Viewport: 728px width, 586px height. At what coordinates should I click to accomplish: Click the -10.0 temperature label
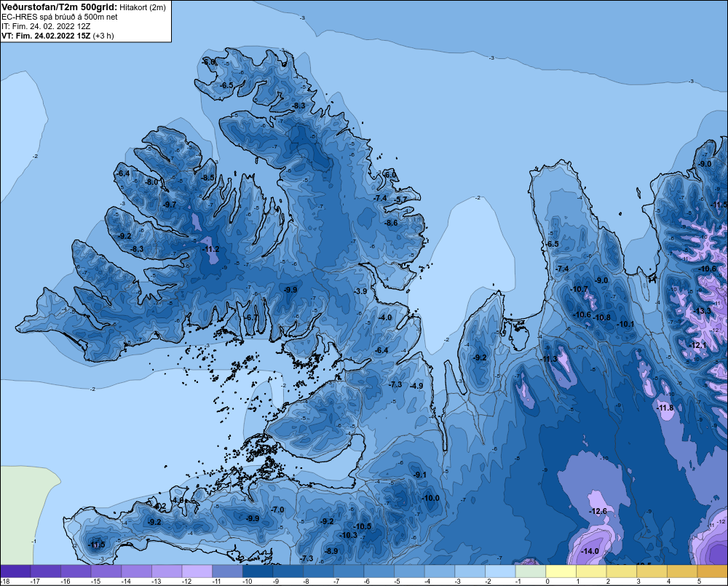430,498
